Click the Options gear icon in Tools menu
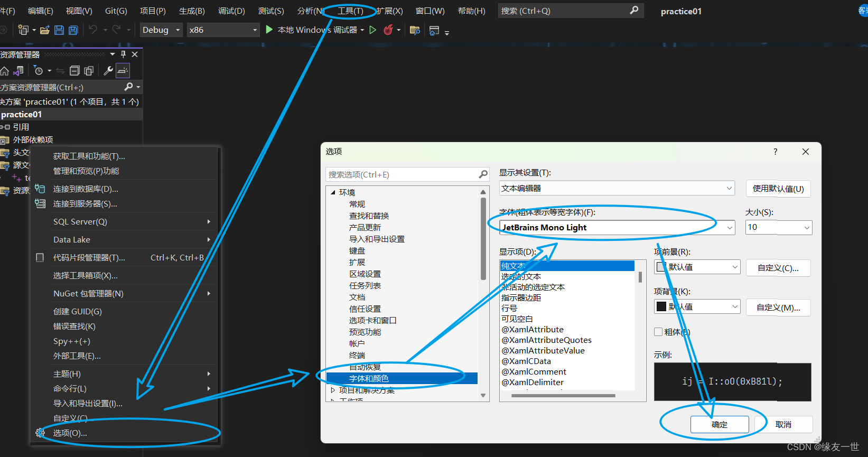 [x=40, y=433]
